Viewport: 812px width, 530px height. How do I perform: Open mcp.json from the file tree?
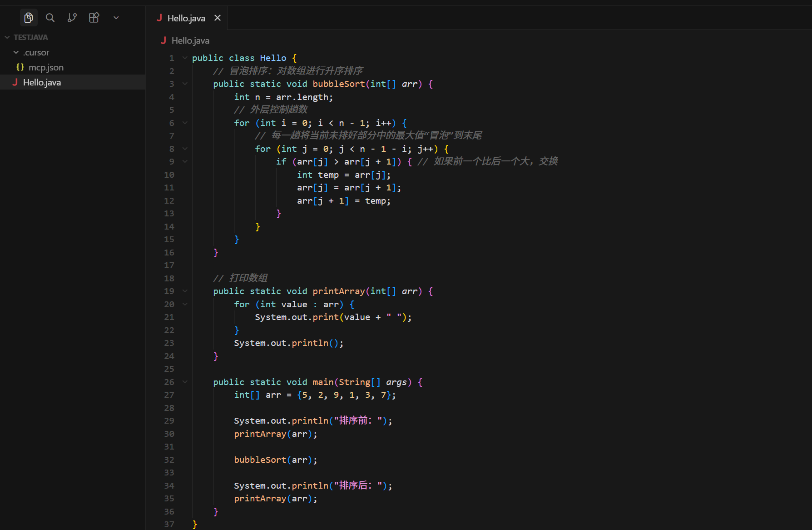[x=45, y=67]
